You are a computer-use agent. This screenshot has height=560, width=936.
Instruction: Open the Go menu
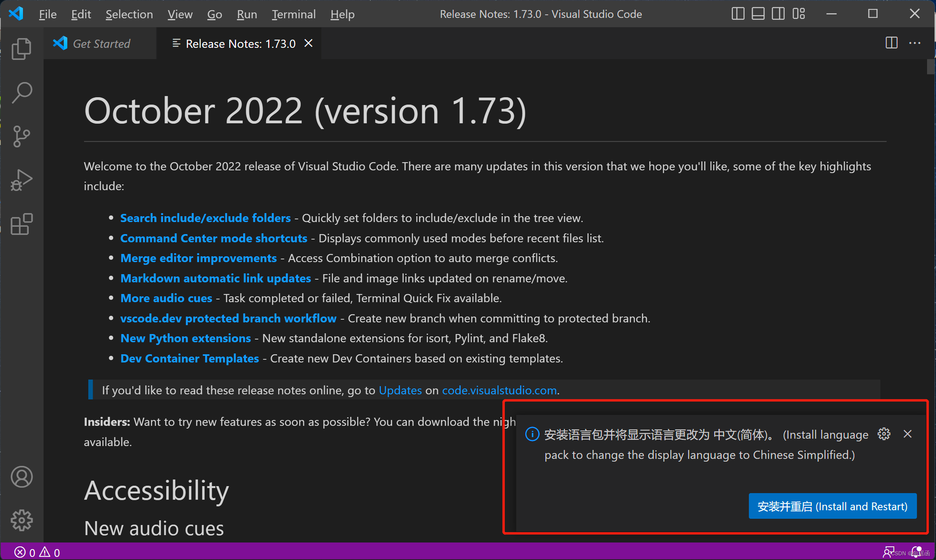214,14
